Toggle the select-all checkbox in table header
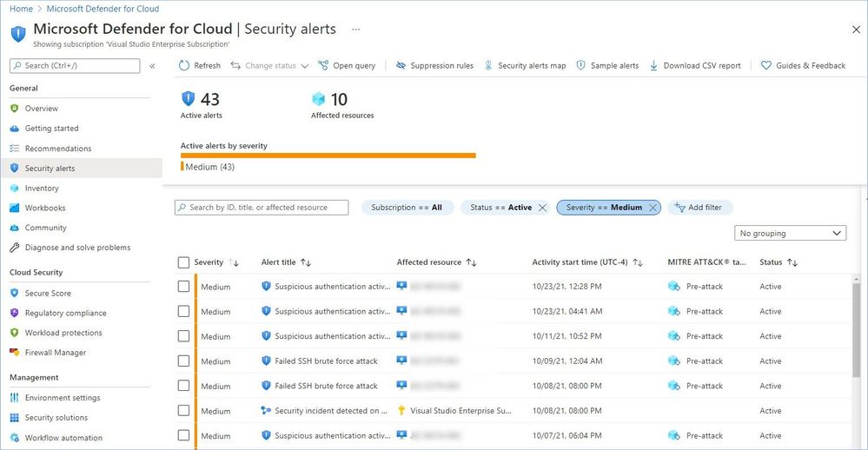 pyautogui.click(x=184, y=262)
